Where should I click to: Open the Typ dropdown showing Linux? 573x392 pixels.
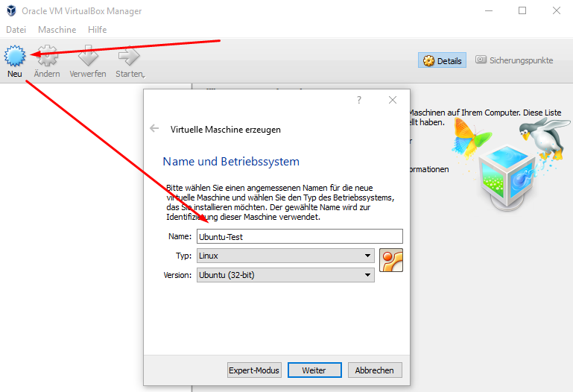tap(285, 256)
